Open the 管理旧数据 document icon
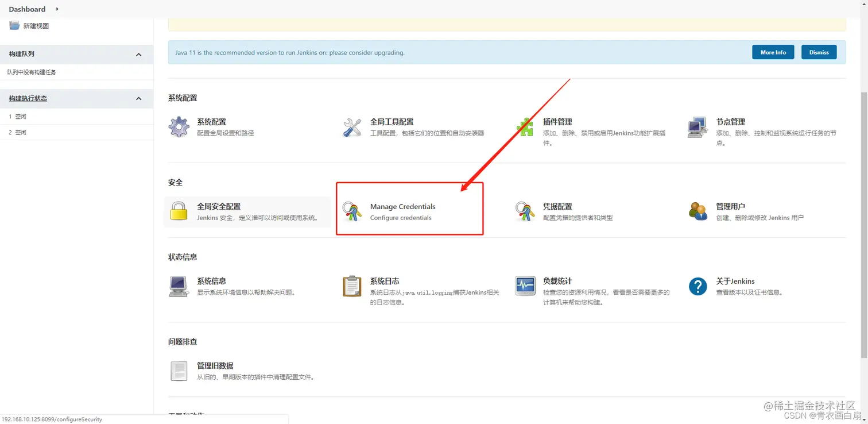Image resolution: width=868 pixels, height=424 pixels. [x=179, y=371]
